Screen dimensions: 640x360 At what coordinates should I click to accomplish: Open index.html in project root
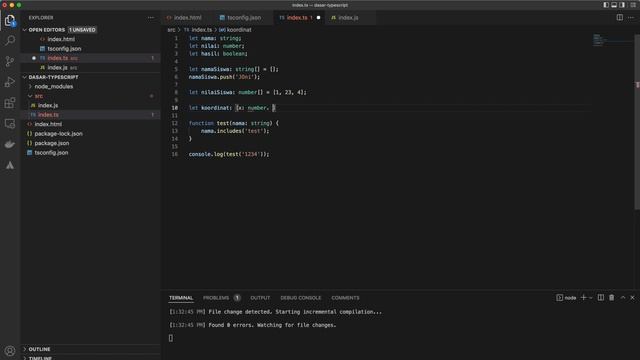48,124
